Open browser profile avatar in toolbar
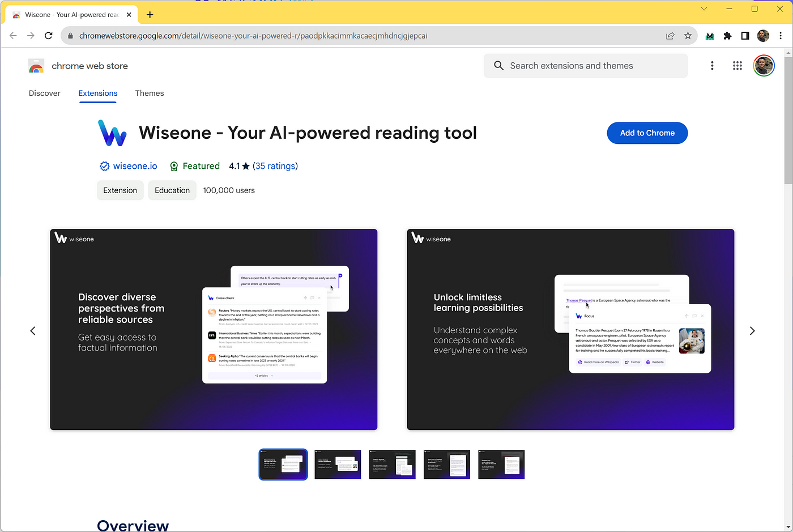This screenshot has width=793, height=532. click(x=763, y=36)
